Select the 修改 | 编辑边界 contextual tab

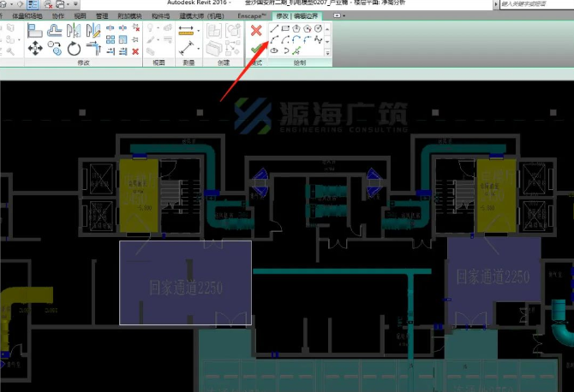(x=297, y=15)
